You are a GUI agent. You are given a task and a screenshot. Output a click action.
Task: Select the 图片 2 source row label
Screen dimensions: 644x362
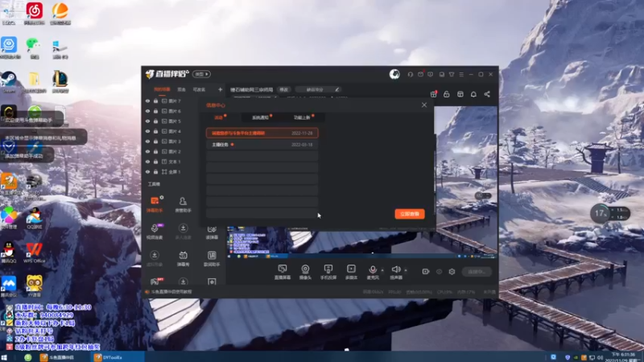point(175,151)
